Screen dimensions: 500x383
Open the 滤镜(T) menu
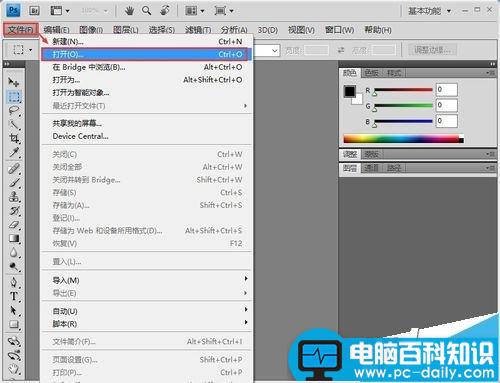coord(198,30)
